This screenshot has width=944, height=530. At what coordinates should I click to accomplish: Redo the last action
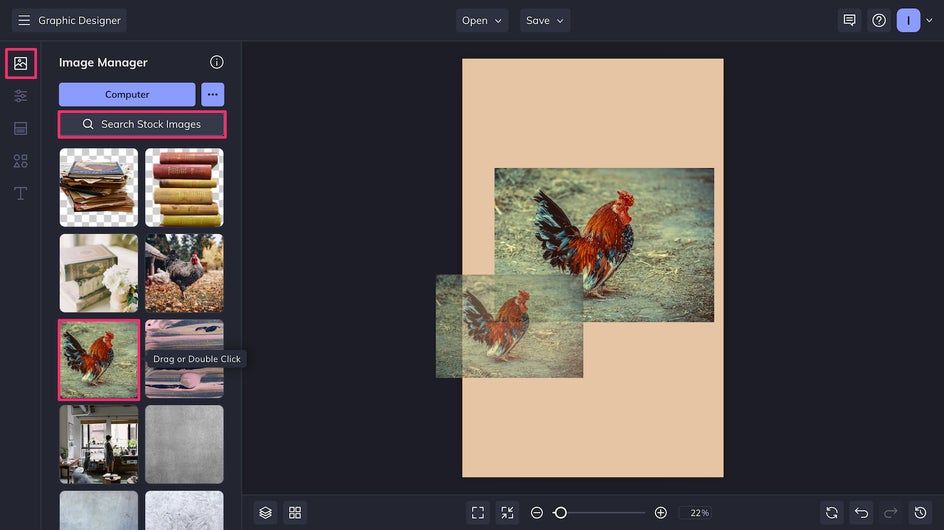890,513
